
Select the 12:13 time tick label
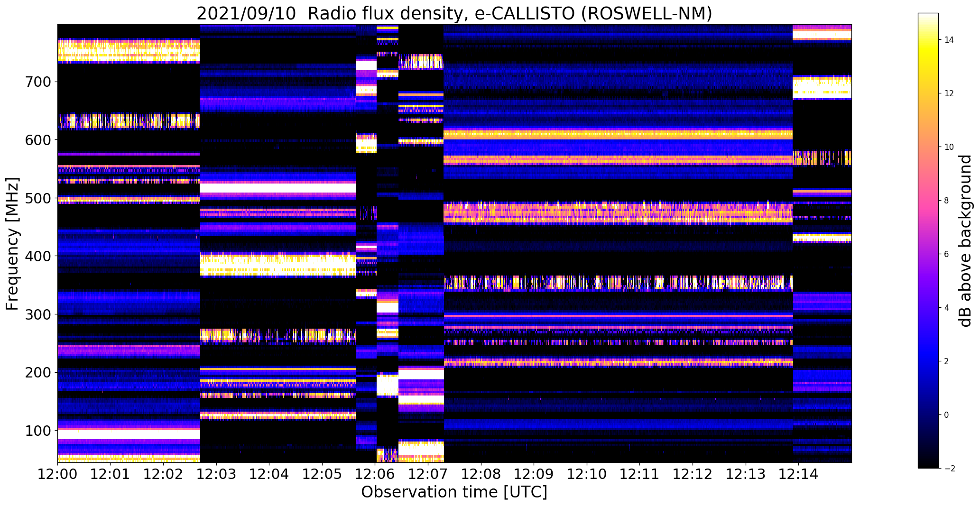tap(746, 474)
